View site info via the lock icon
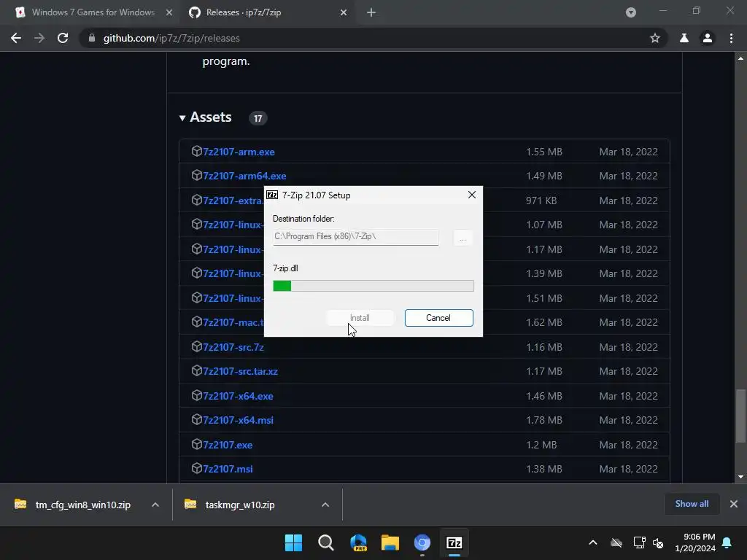Viewport: 747px width, 560px height. click(x=92, y=38)
